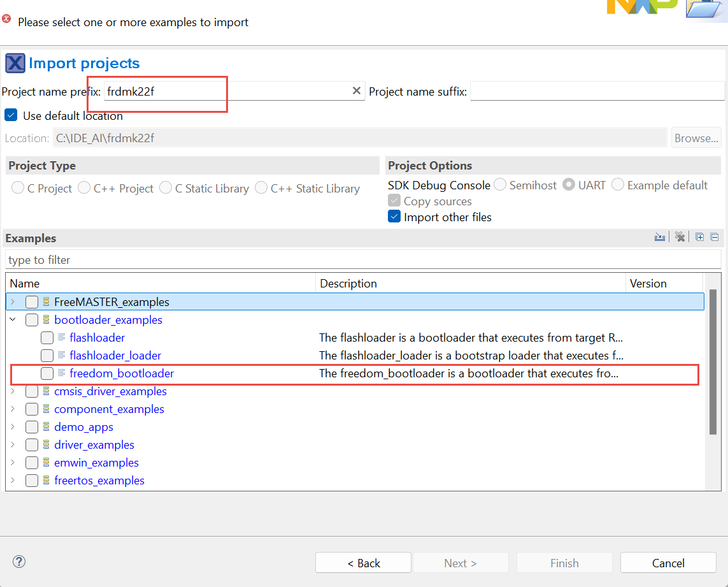Click the Cancel button
The width and height of the screenshot is (728, 587).
[x=668, y=563]
